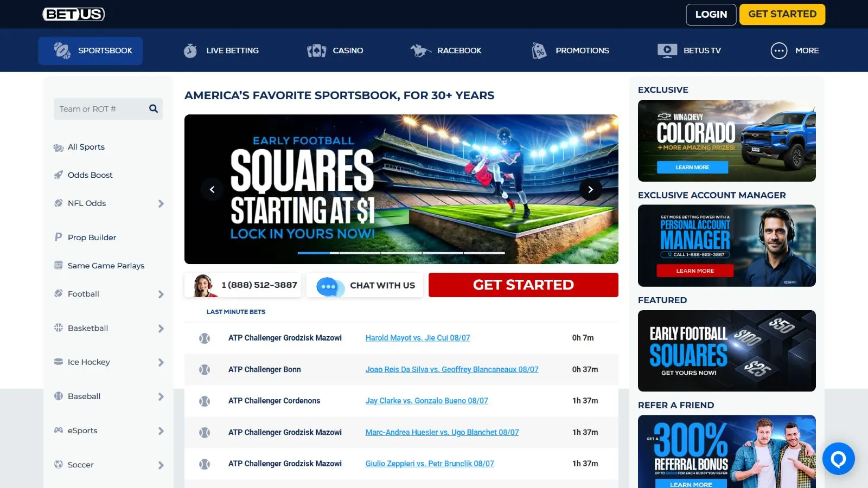Jump to second slide indicator on banner
Screen dimensions: 868x488
[360, 253]
